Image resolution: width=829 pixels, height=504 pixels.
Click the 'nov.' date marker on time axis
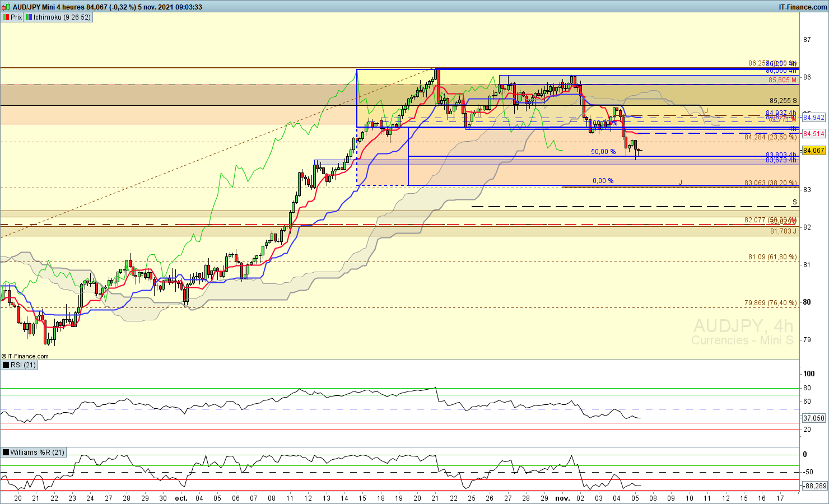click(x=562, y=498)
